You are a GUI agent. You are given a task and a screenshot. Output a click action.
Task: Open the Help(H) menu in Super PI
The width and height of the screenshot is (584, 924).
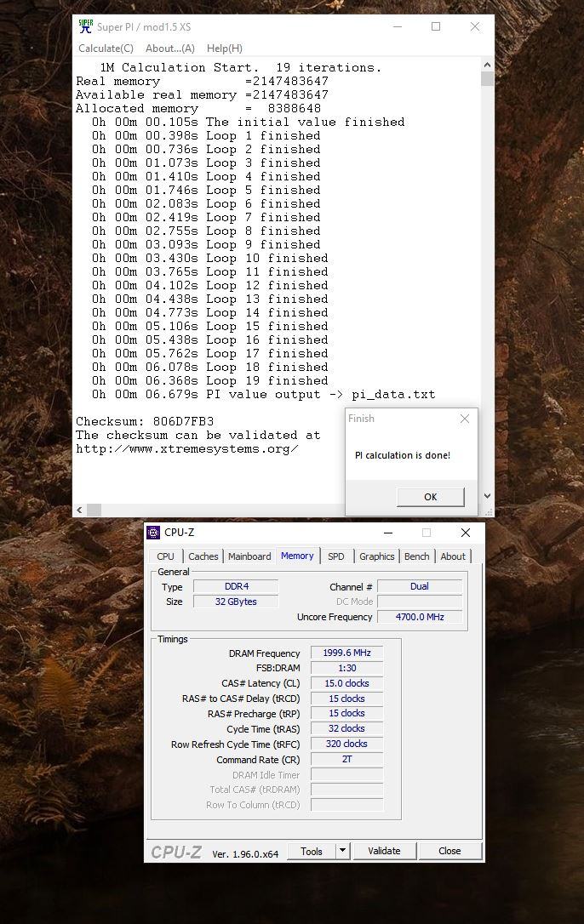coord(224,48)
